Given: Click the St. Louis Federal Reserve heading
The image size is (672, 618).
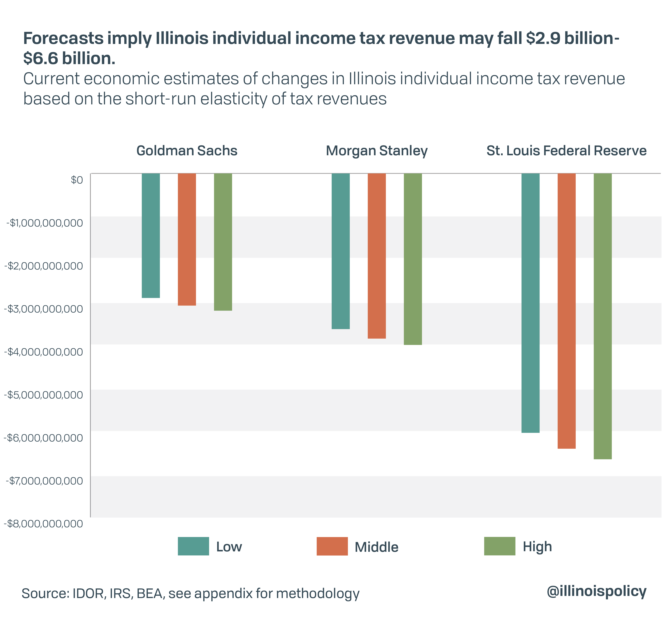Looking at the screenshot, I should pyautogui.click(x=566, y=150).
